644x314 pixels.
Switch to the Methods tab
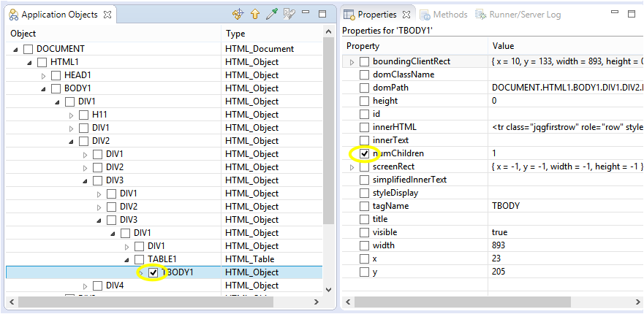point(443,15)
